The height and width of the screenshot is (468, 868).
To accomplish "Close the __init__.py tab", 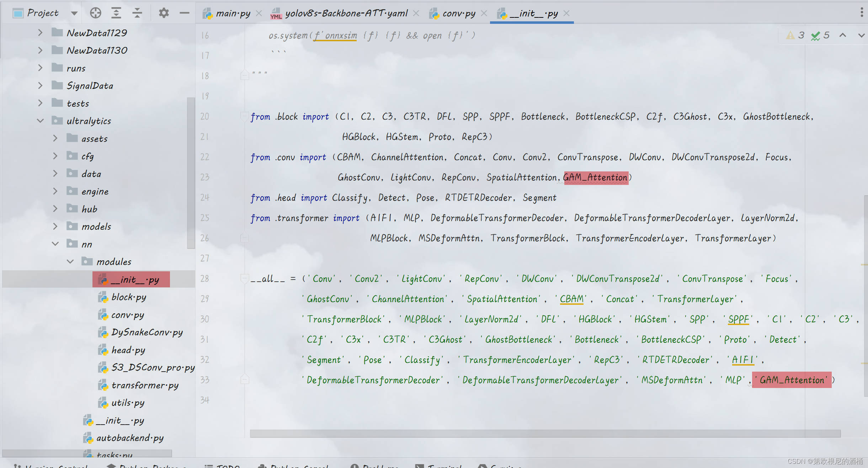I will [x=566, y=14].
